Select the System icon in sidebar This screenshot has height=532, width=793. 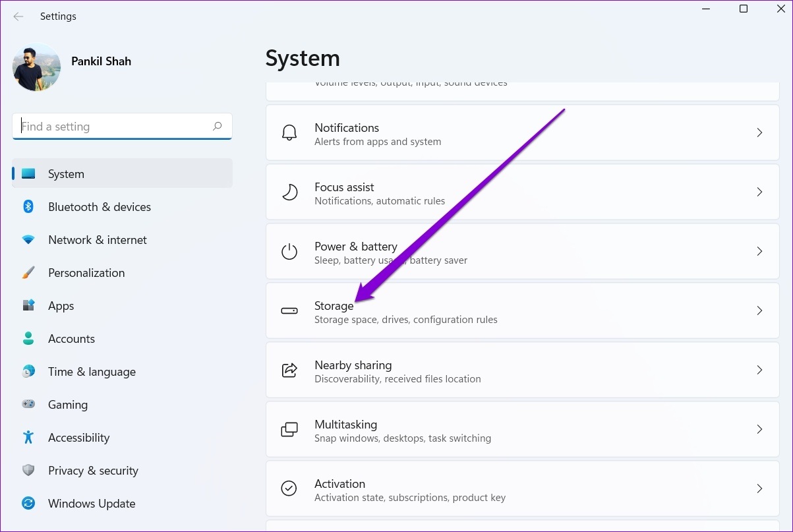28,174
